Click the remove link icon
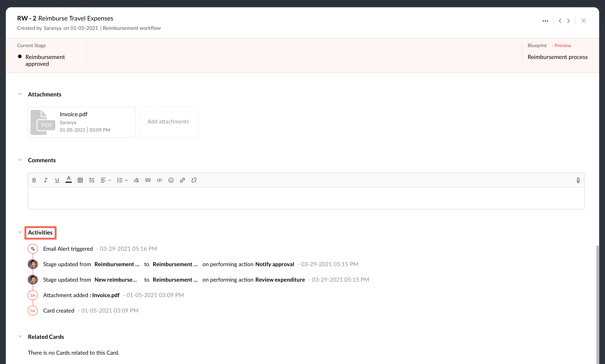Screen dimensions: 605x364 click(x=194, y=180)
